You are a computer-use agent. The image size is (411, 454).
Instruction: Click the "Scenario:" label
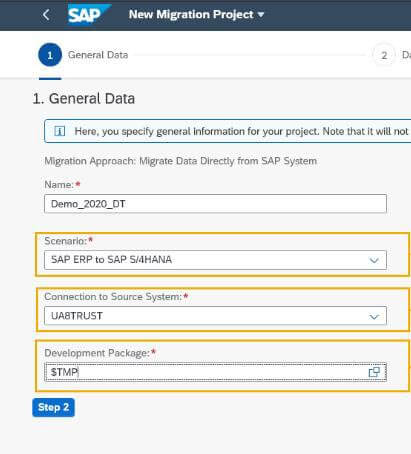pyautogui.click(x=66, y=241)
